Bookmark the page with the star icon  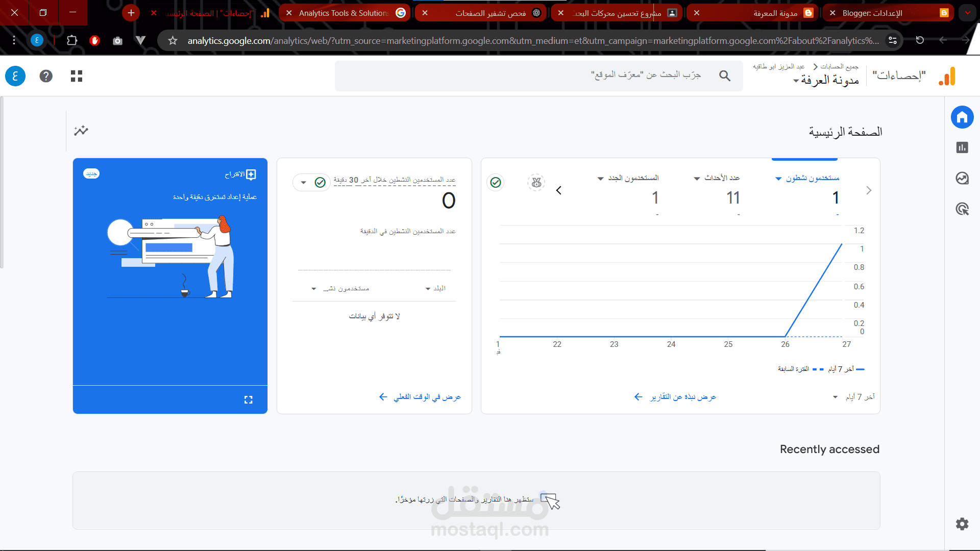click(x=173, y=40)
